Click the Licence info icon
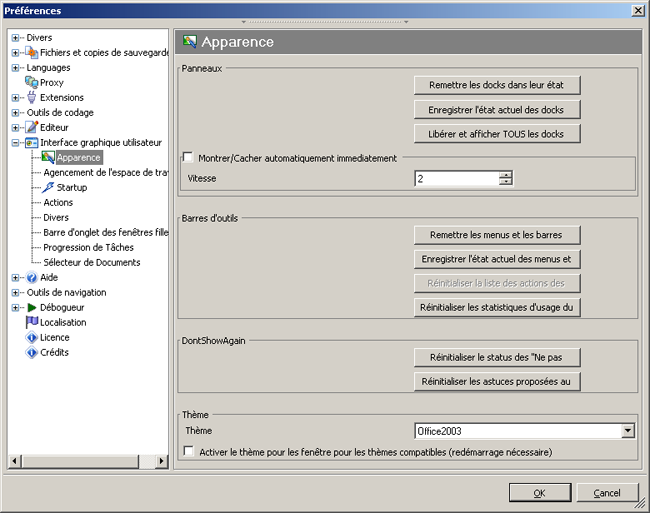The height and width of the screenshot is (513, 650). [x=32, y=337]
